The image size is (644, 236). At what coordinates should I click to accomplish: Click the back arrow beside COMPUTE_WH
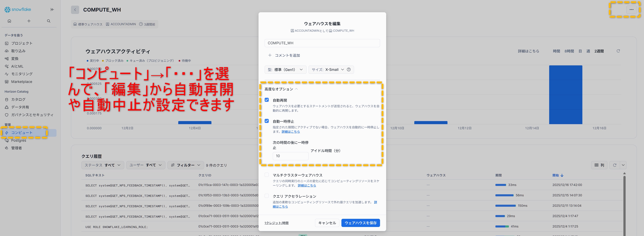pyautogui.click(x=75, y=10)
